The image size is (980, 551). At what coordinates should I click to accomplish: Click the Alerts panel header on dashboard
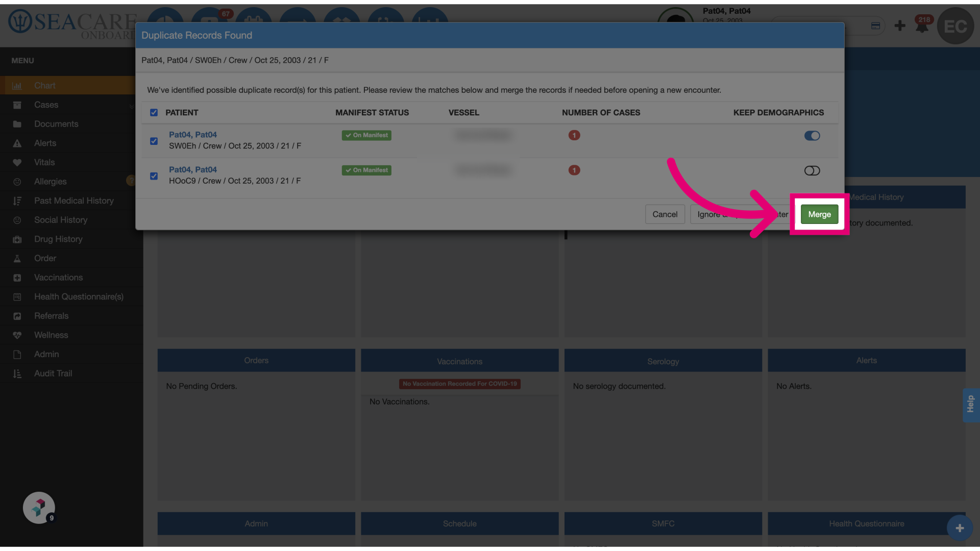(866, 360)
